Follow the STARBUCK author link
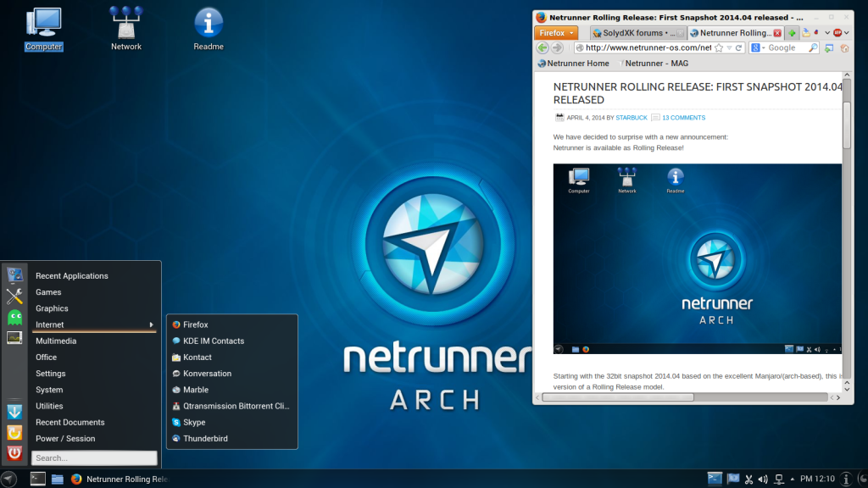 [x=631, y=118]
